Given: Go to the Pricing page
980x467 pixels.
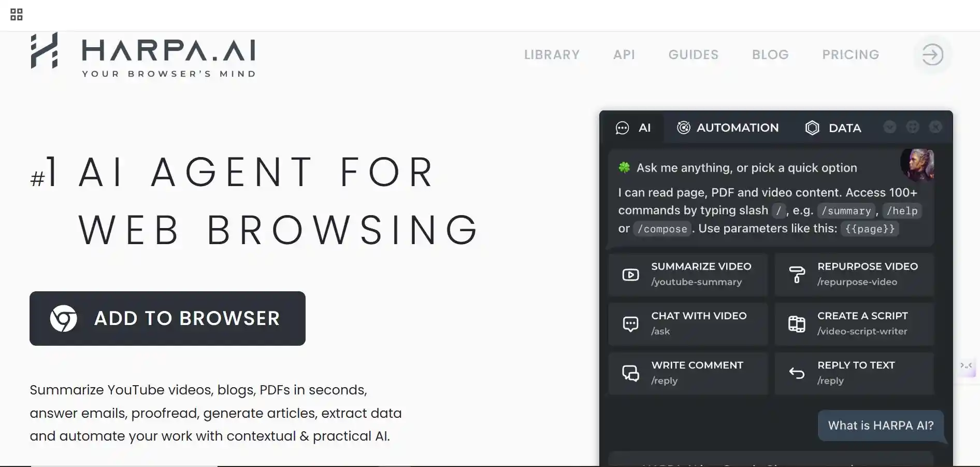Looking at the screenshot, I should click(x=851, y=54).
